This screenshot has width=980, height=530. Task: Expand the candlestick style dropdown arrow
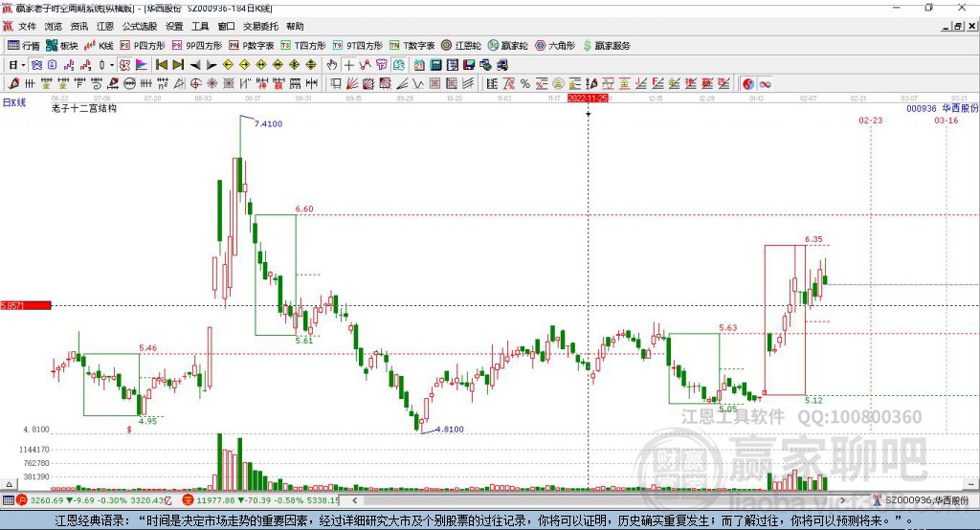point(112,65)
